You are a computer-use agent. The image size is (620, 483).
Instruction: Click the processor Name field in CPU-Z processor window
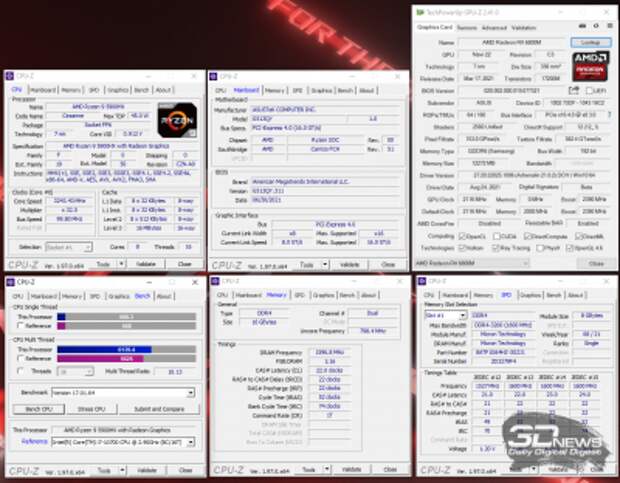pos(98,106)
